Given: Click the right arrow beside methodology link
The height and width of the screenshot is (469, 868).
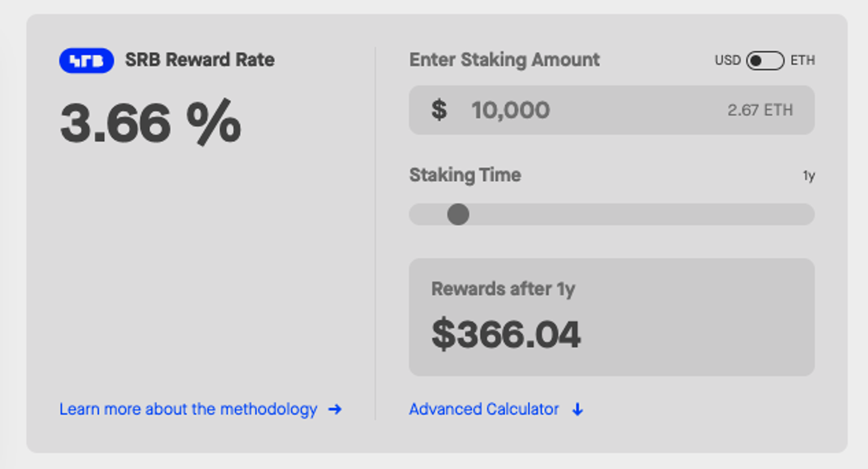Looking at the screenshot, I should pos(334,409).
